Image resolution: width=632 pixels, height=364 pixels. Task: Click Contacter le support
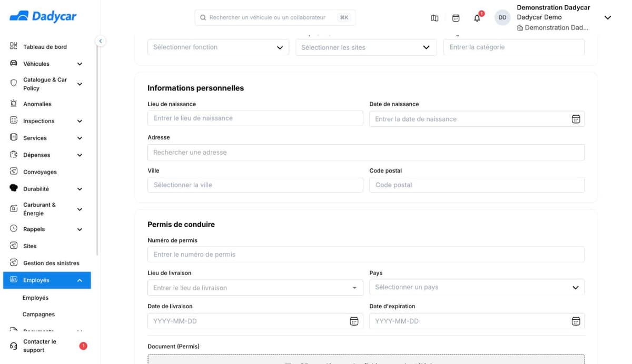[39, 346]
